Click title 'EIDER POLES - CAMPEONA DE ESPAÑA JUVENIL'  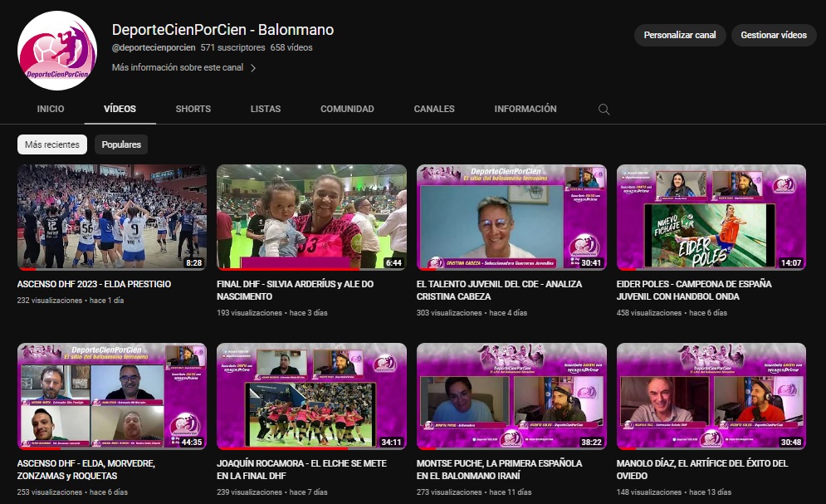click(694, 290)
